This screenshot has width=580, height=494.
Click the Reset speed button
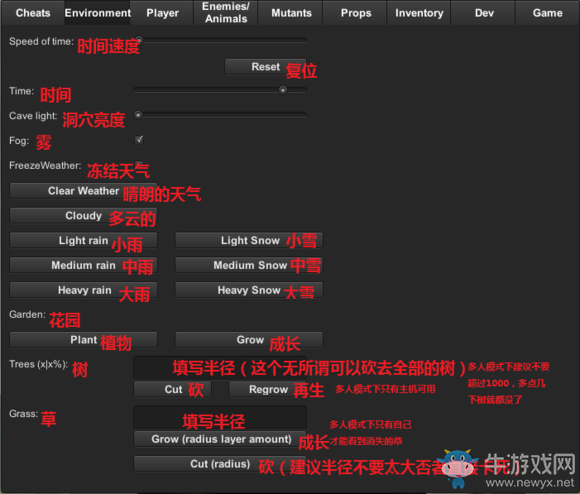[x=265, y=67]
